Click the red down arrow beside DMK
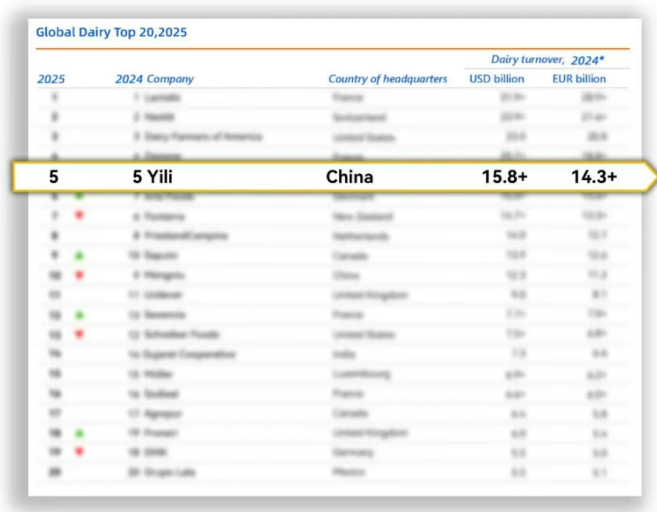The width and height of the screenshot is (657, 513). click(79, 452)
